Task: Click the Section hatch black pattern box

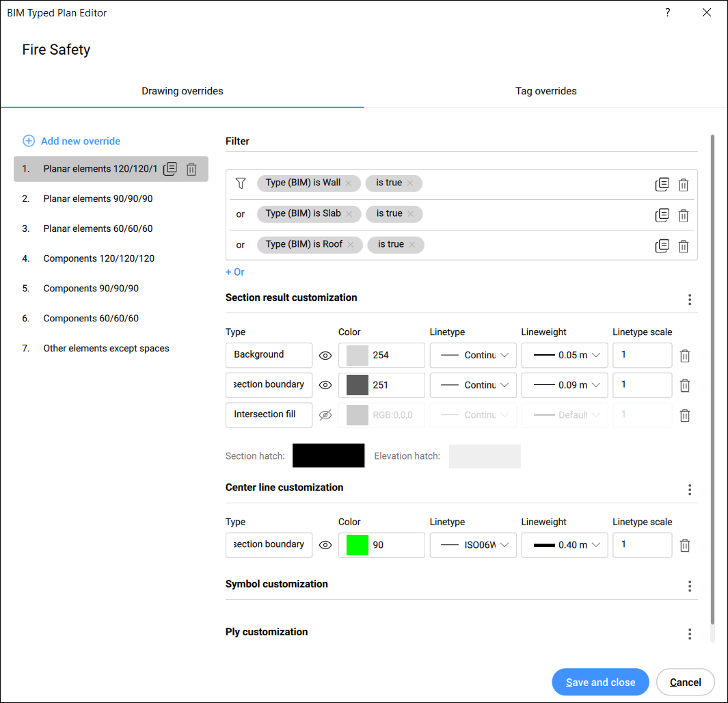Action: (328, 456)
